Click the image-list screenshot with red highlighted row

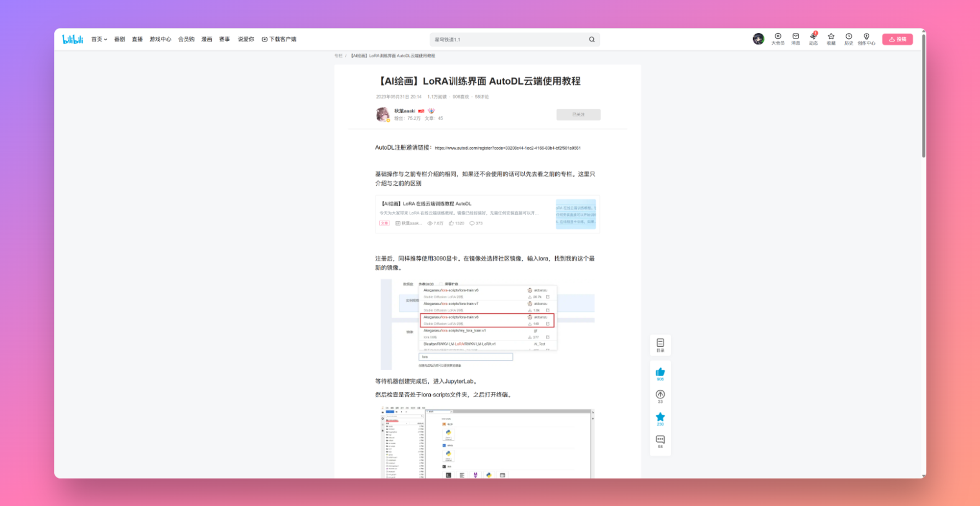(488, 324)
